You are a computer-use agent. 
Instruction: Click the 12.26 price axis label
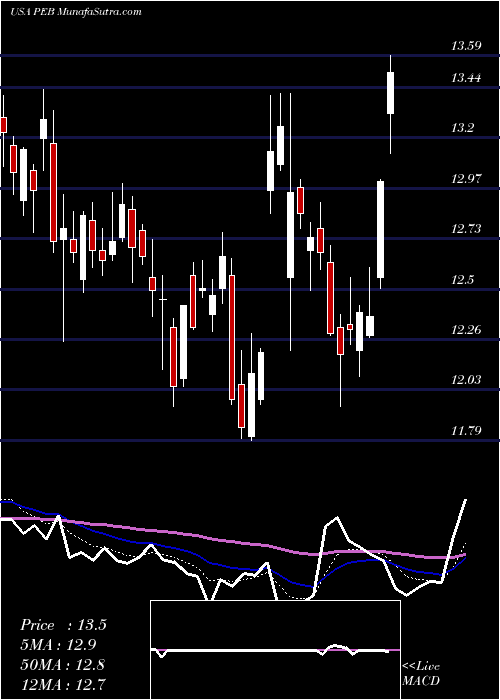pyautogui.click(x=466, y=330)
